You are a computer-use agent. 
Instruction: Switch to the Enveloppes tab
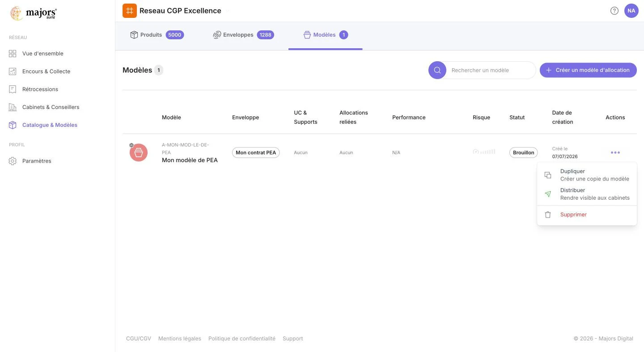click(x=243, y=35)
